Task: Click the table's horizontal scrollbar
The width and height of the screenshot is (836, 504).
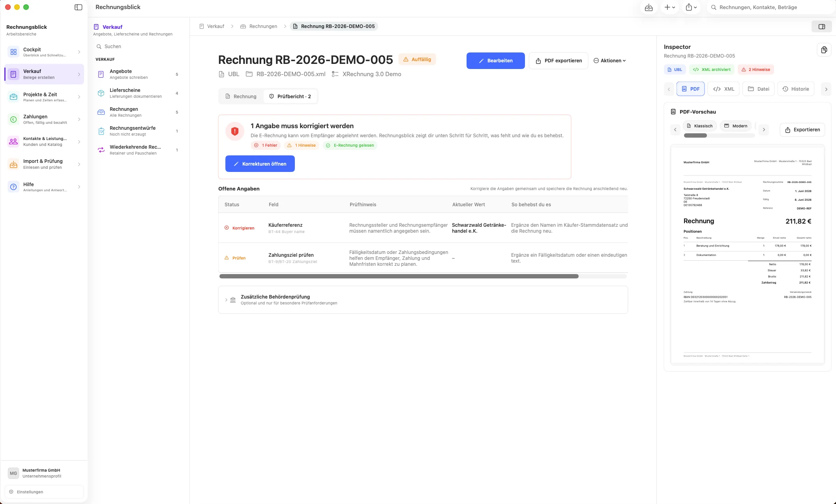Action: pyautogui.click(x=399, y=276)
